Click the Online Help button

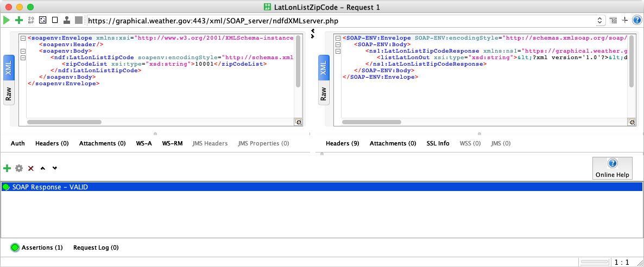click(x=613, y=168)
